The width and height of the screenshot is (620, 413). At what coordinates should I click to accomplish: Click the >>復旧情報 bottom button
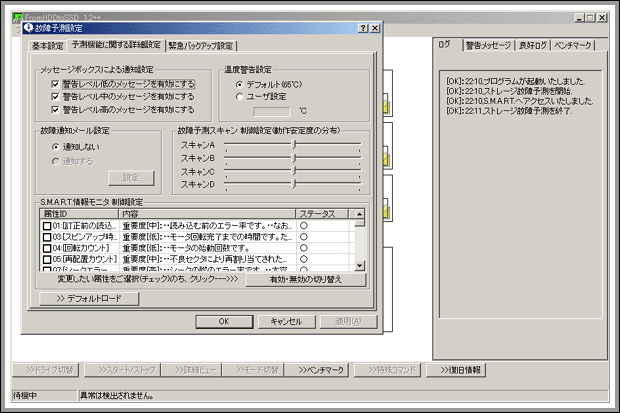(x=456, y=370)
